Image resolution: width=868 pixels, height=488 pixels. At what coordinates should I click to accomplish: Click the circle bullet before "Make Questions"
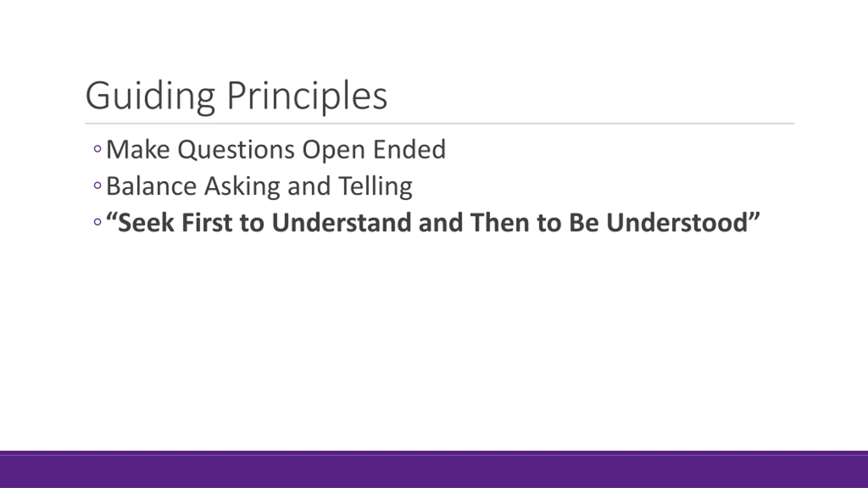[x=97, y=149]
